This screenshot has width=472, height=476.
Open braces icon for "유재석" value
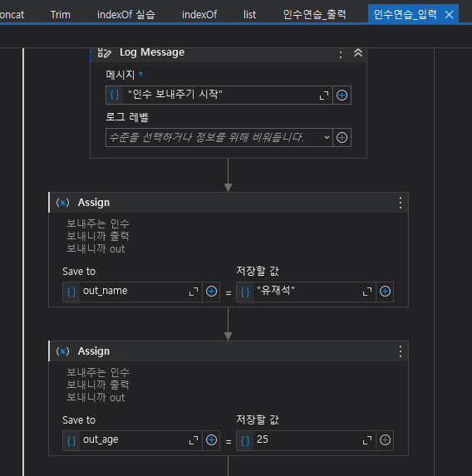[245, 292]
